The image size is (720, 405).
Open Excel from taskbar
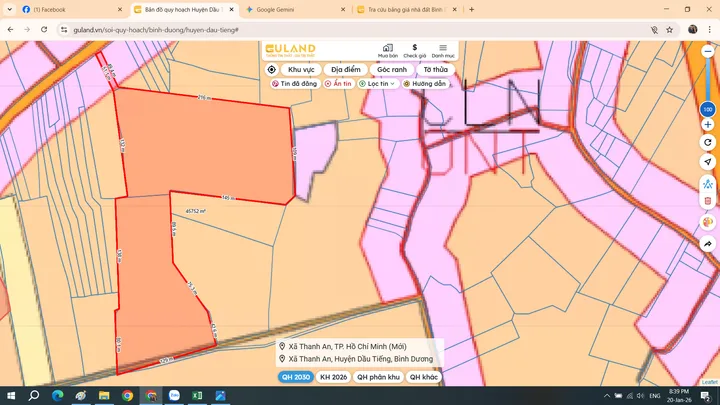(197, 395)
